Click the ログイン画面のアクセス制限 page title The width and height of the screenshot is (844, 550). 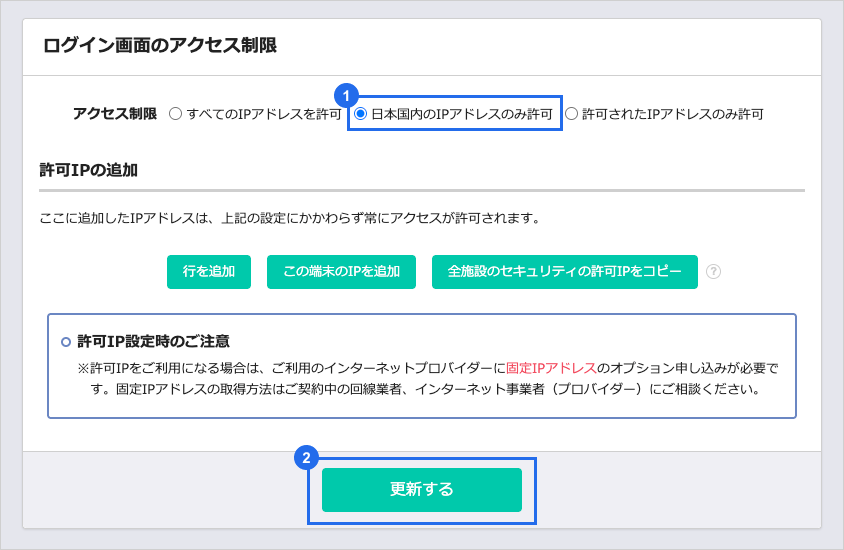click(x=160, y=45)
